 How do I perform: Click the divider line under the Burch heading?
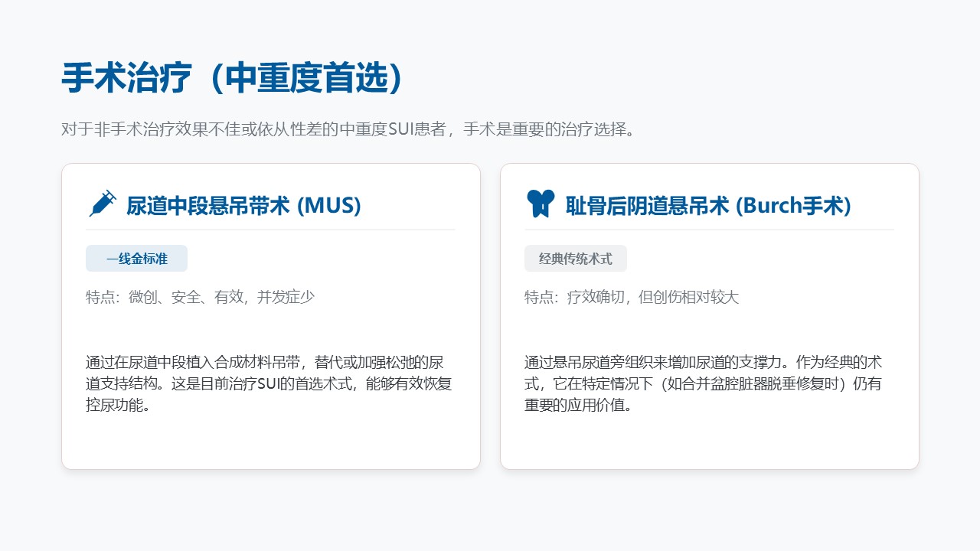[x=709, y=230]
